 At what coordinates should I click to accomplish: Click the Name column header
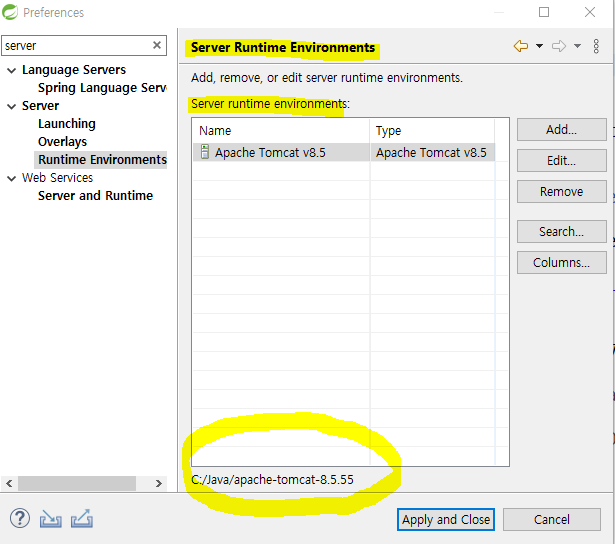(281, 131)
